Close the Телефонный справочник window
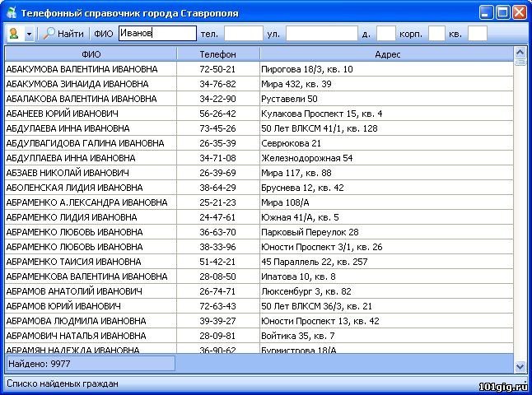532x395 pixels. pos(519,13)
